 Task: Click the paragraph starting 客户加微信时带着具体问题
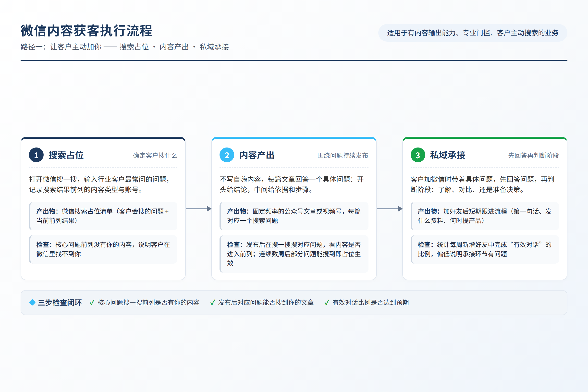[482, 184]
